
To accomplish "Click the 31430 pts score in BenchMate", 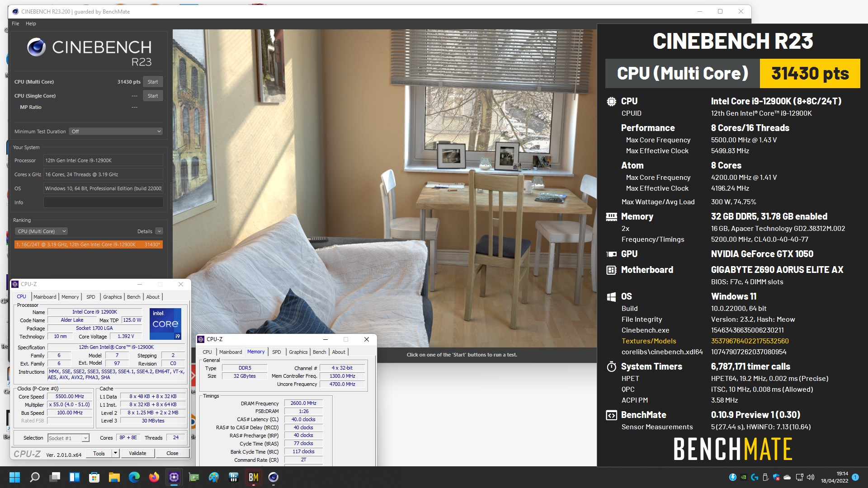I will 810,73.
